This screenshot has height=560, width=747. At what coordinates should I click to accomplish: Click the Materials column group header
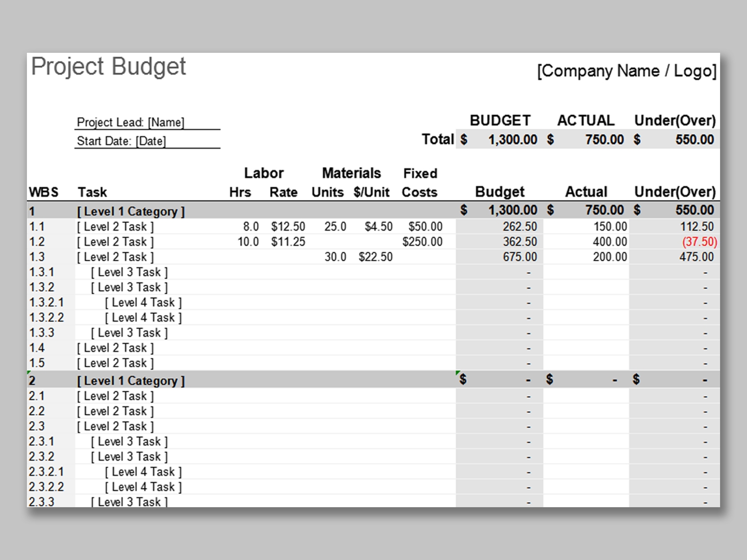click(351, 173)
